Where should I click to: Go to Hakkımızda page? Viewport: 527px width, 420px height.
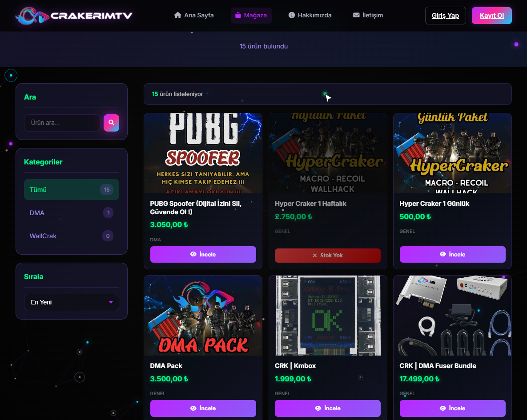click(310, 15)
